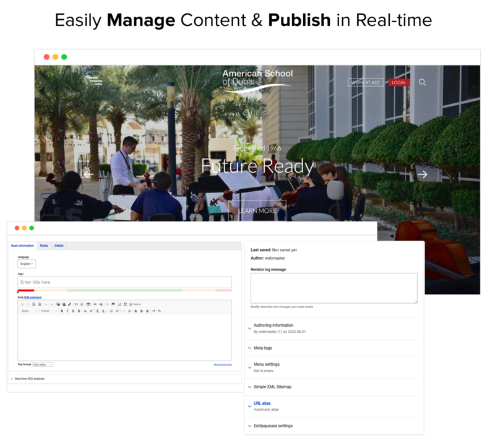Click the LEARN MORE button on the slide

click(257, 210)
